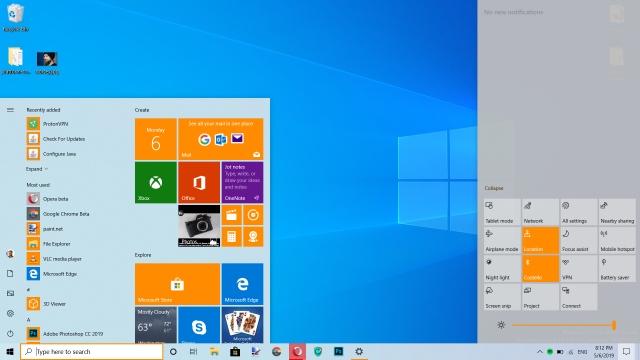Screen dimensions: 640x360
Task: Adjust the brightness slider in Action Center
Action: click(x=563, y=325)
